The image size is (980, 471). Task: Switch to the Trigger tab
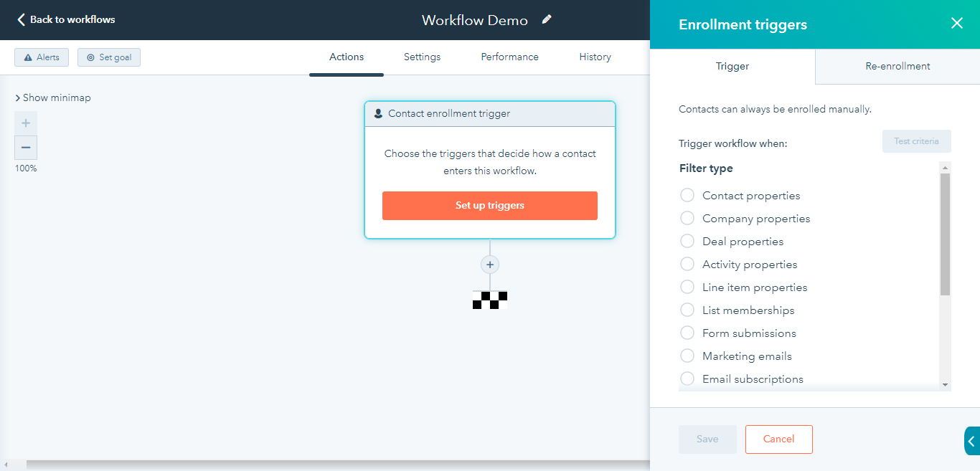click(732, 66)
